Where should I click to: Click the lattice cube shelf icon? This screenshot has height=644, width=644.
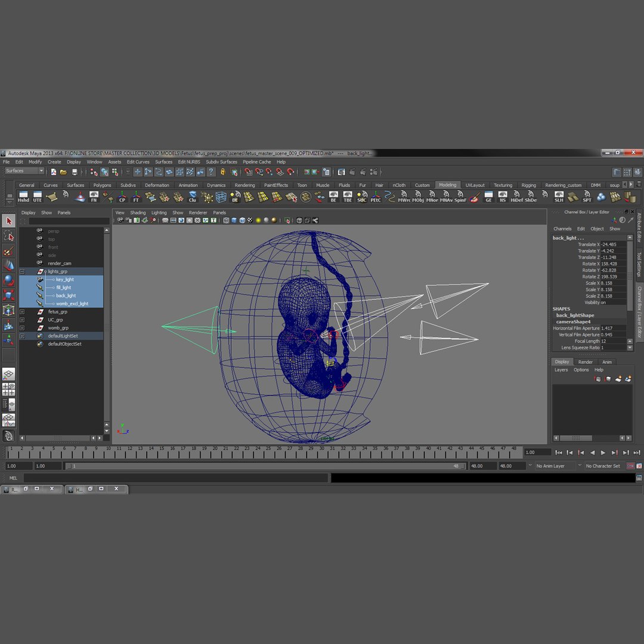click(x=221, y=197)
